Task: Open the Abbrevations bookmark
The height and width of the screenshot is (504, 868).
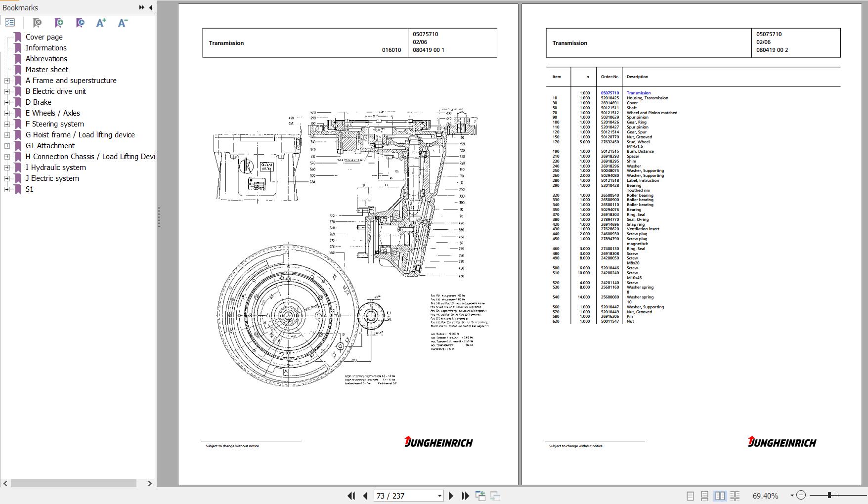Action: tap(46, 59)
